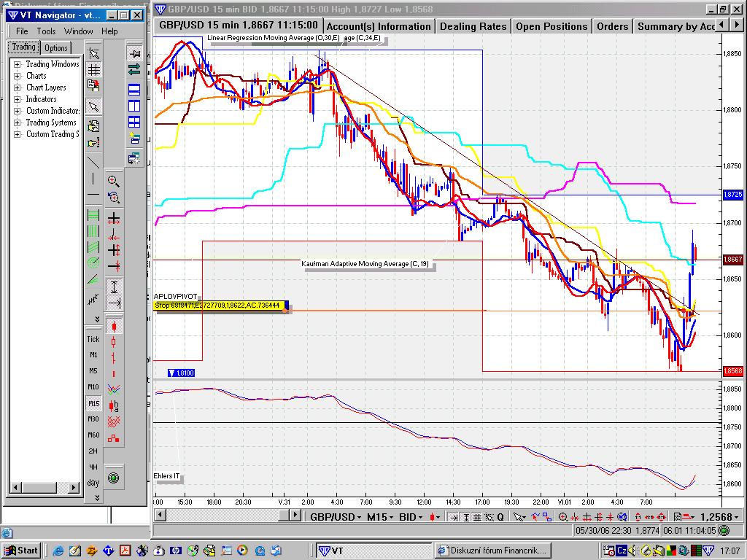Switch chart to Heikin-Ashi candles icon

(114, 405)
